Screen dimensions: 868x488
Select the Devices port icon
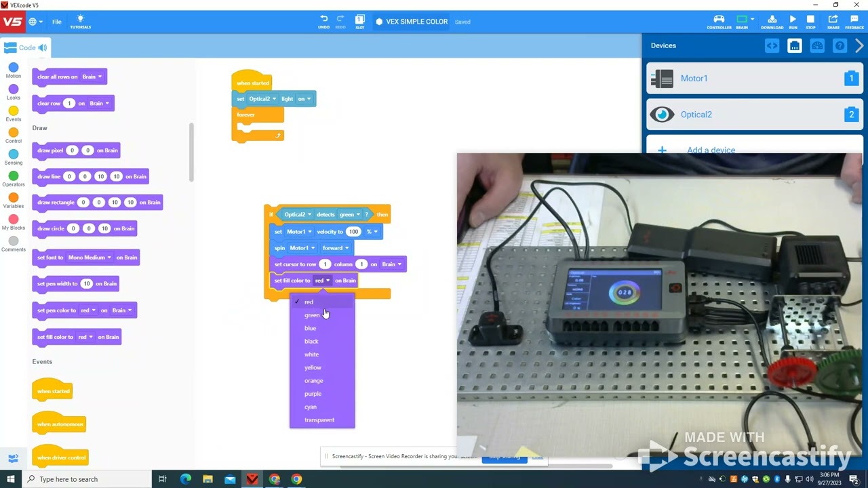(795, 45)
